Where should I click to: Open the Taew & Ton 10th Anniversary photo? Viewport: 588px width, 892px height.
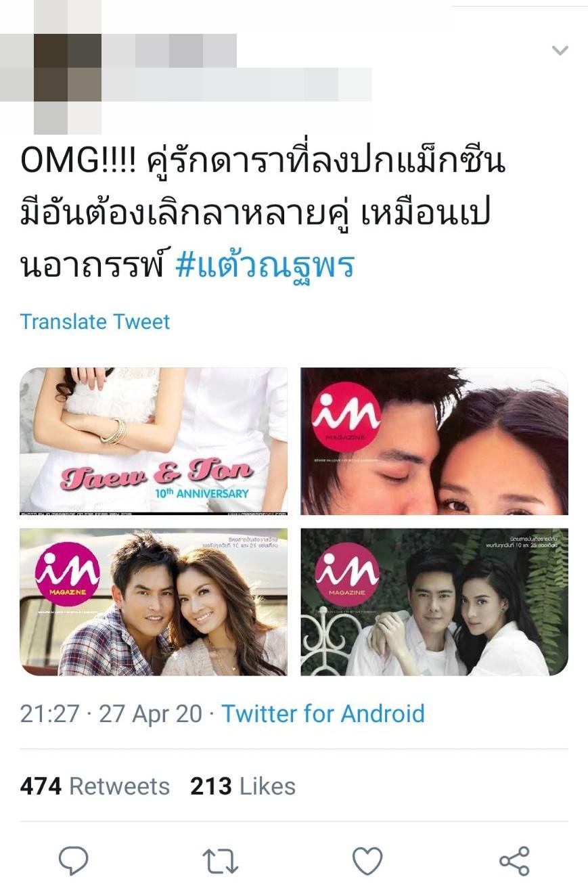(x=154, y=441)
